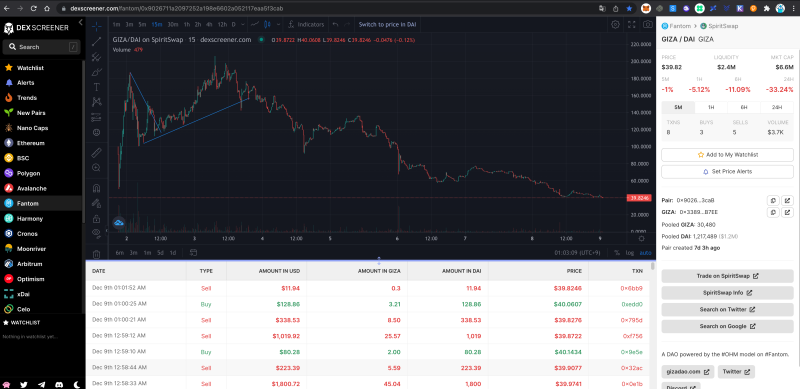
Task: Take a chart snapshot with camera icon
Action: [x=647, y=24]
